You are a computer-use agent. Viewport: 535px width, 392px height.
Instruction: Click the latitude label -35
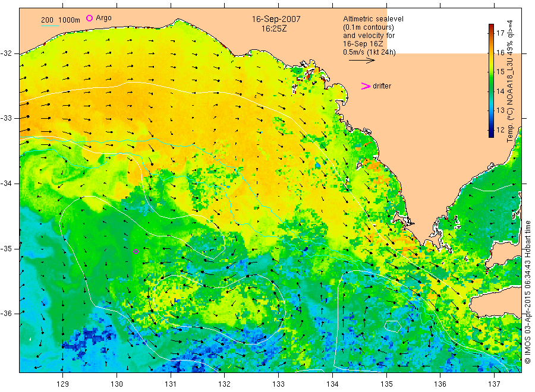click(6, 248)
